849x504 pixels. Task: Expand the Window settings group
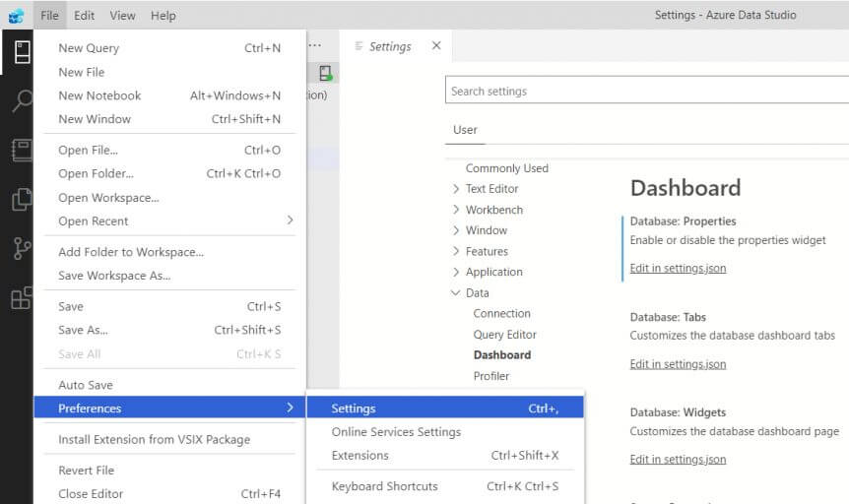[x=456, y=230]
